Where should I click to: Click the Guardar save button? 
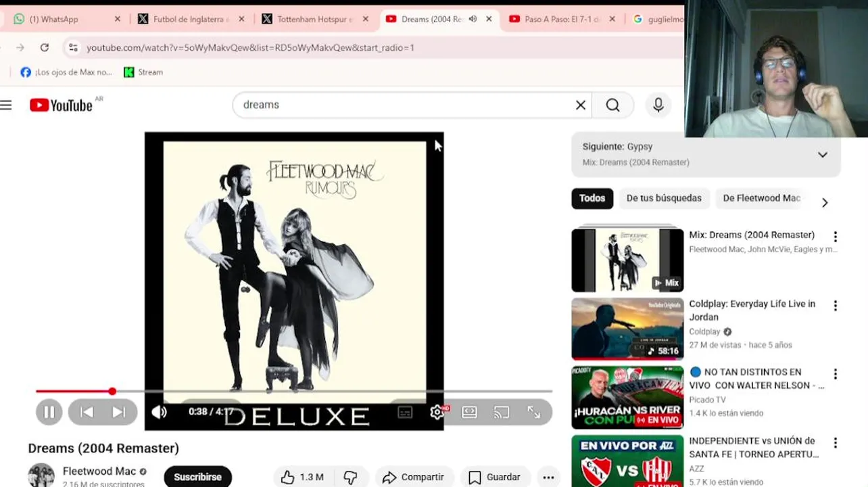pyautogui.click(x=495, y=477)
